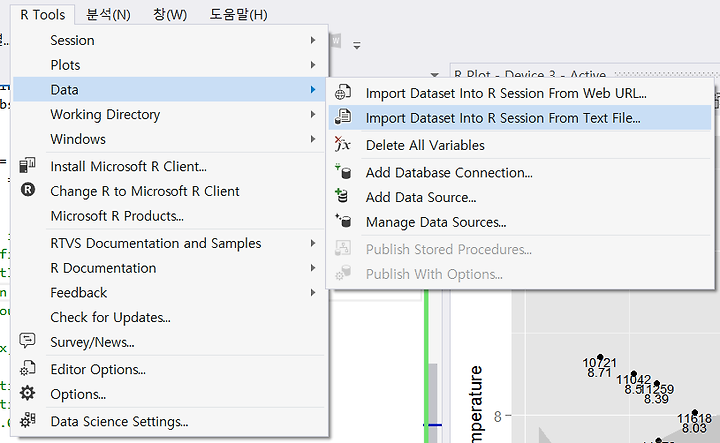Choose Survey/News...
This screenshot has height=443, width=720.
171,342
